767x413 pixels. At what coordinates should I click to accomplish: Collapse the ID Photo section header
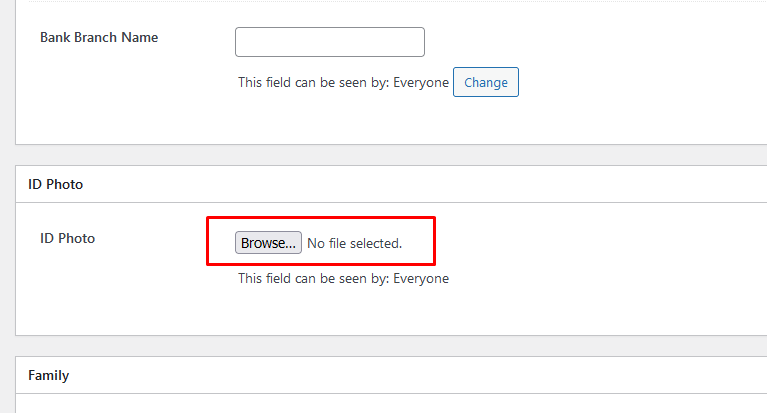(56, 184)
